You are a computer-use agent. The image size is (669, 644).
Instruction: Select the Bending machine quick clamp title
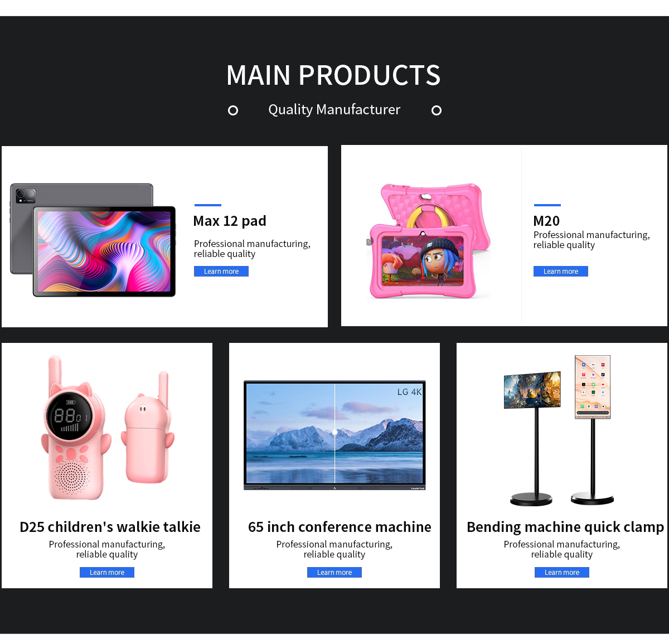565,527
